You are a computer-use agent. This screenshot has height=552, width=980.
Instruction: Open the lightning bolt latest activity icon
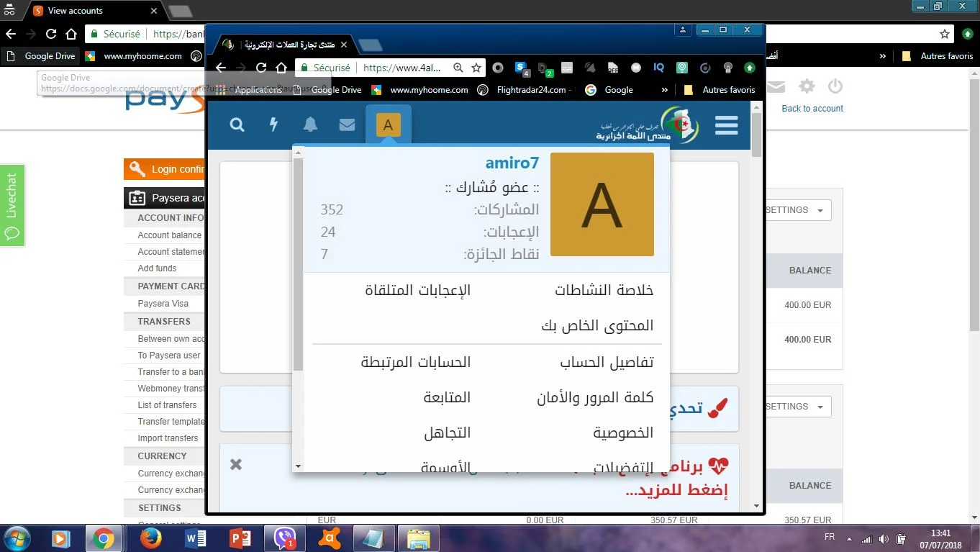click(273, 125)
